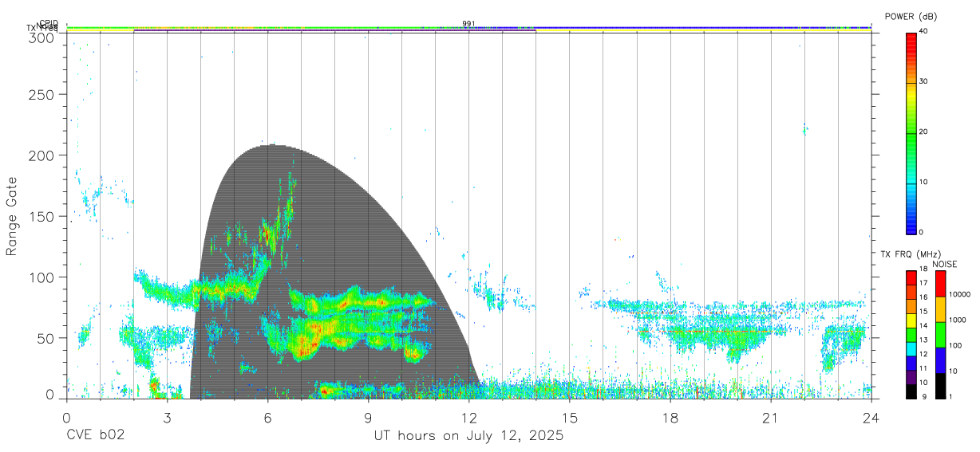Click the 21 tick on UT hours axis
This screenshot has width=980, height=452.
(770, 418)
